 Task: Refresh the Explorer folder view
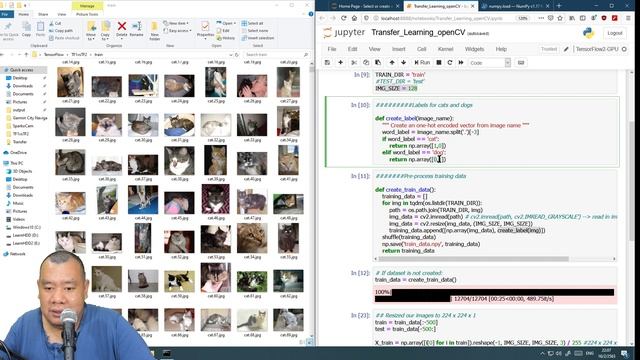click(x=237, y=54)
